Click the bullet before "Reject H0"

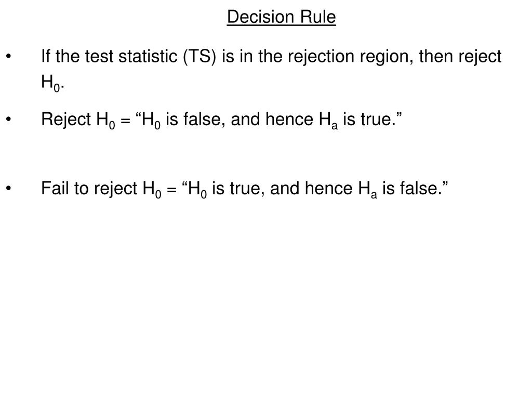(x=8, y=119)
